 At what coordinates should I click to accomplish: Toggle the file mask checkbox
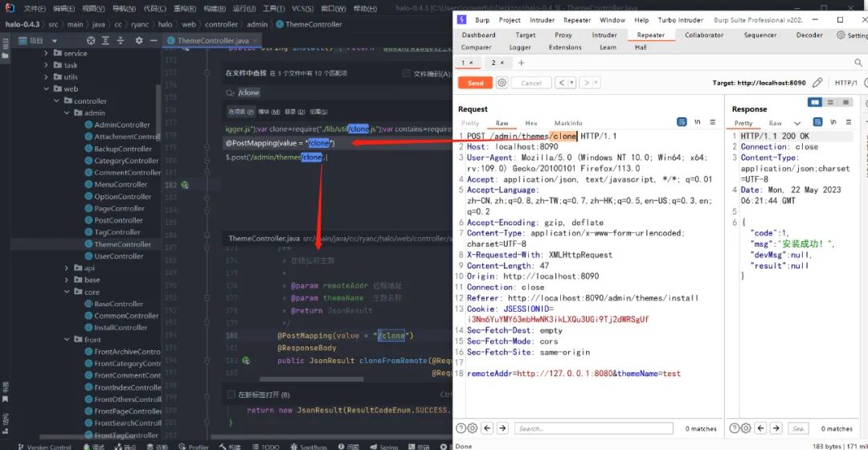click(x=407, y=73)
